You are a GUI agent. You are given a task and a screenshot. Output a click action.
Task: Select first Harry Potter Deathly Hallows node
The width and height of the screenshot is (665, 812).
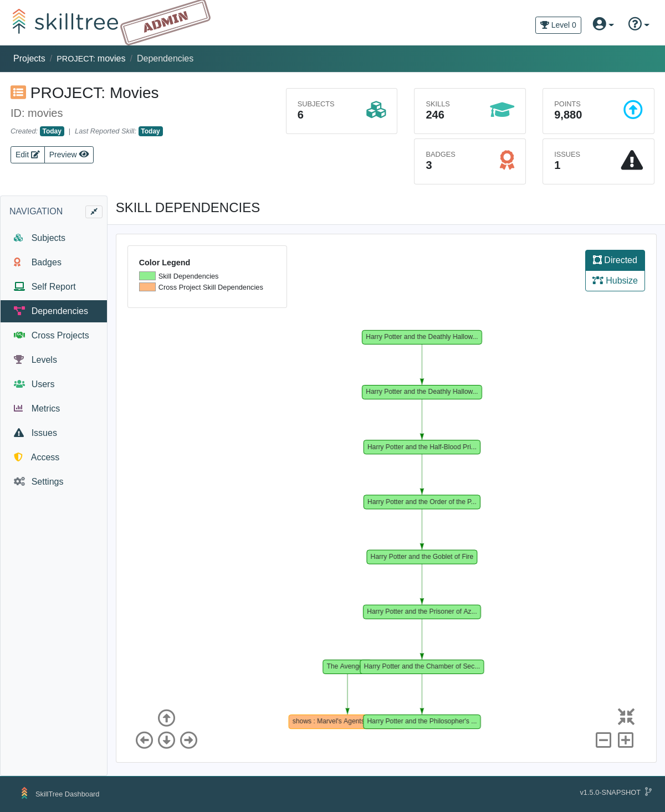pos(422,337)
